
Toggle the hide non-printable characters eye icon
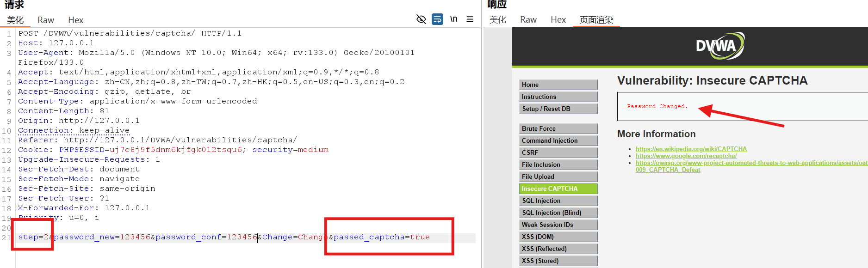point(421,19)
